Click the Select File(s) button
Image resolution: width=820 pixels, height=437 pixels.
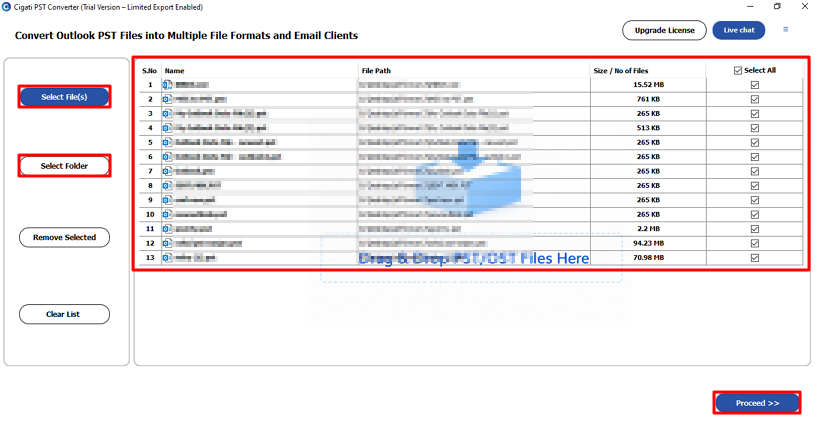point(64,97)
